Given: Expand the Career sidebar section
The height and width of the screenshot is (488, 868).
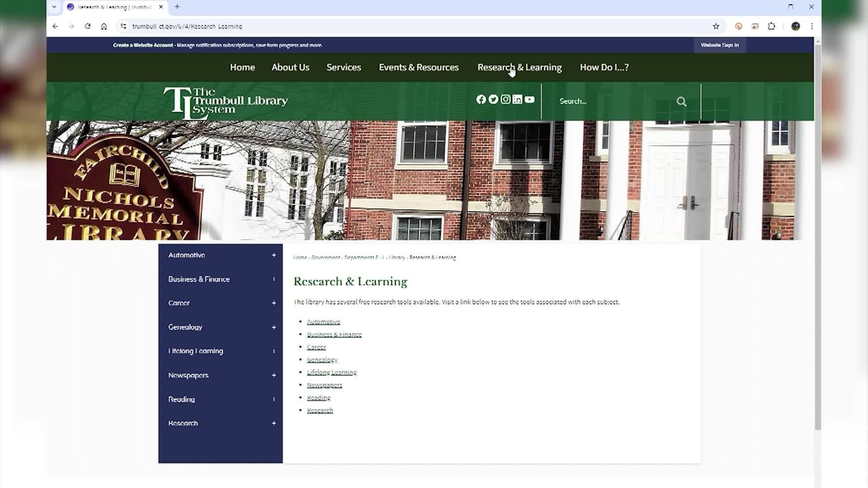Looking at the screenshot, I should [274, 303].
